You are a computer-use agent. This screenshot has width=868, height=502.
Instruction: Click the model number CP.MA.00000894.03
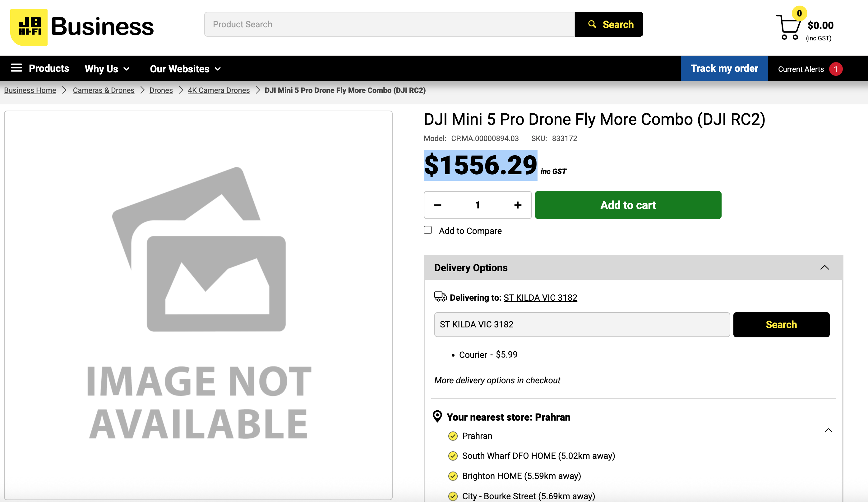[x=485, y=138]
